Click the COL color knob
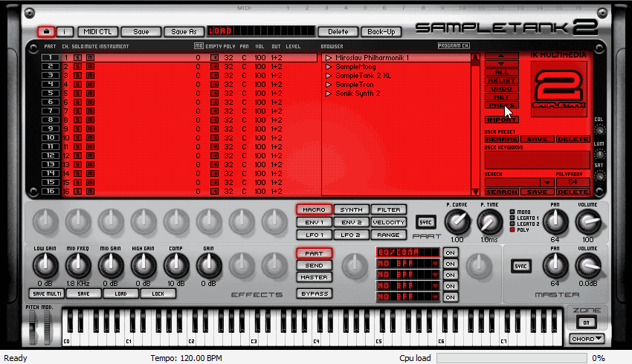Image resolution: width=632 pixels, height=364 pixels. coord(599,130)
